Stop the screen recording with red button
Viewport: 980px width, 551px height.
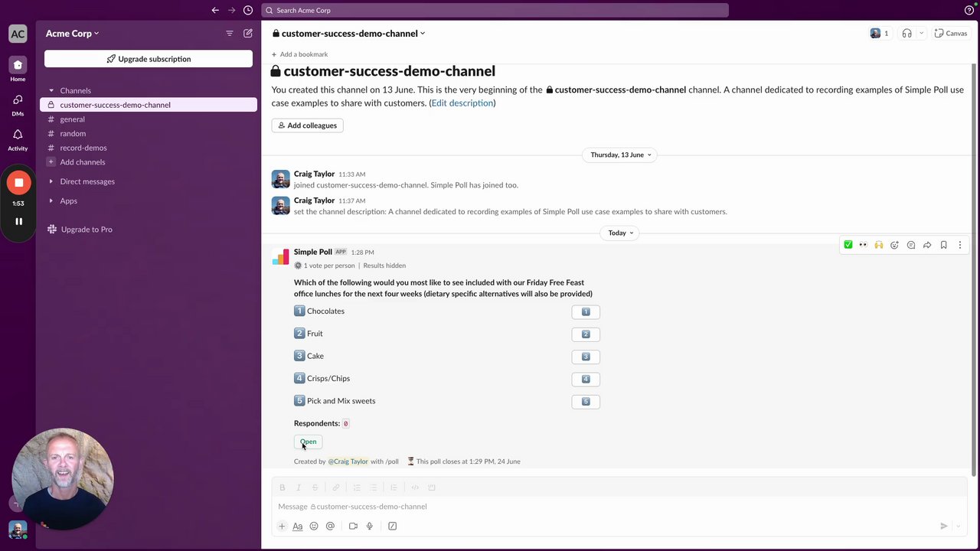pos(19,183)
